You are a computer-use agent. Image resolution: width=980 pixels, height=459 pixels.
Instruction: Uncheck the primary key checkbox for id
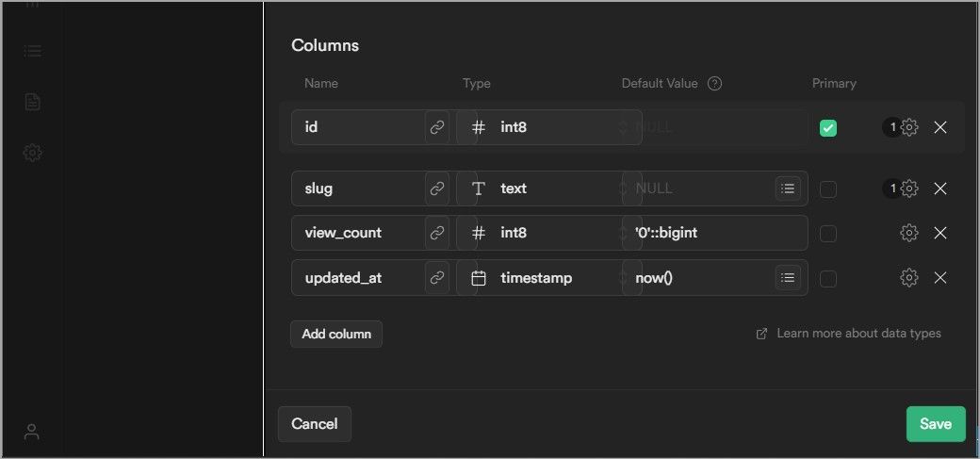tap(828, 127)
